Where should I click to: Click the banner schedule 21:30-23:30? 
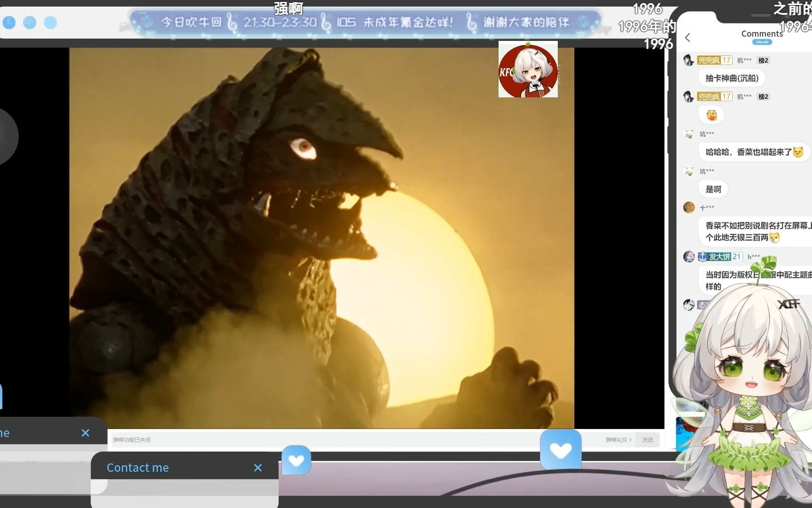[x=280, y=22]
